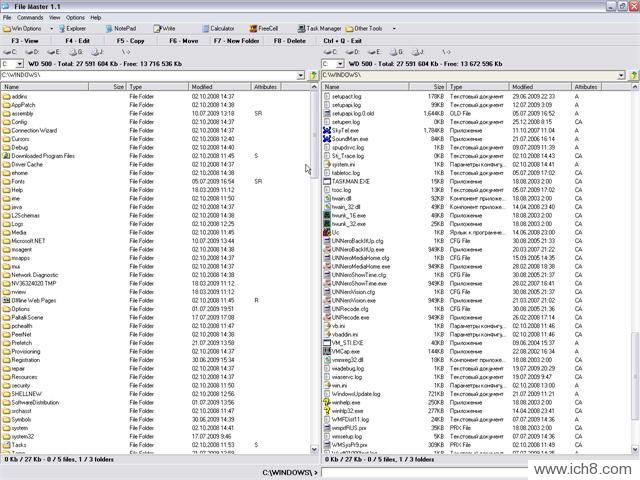Open the Other Tools folder
The width and height of the screenshot is (640, 480).
364,29
